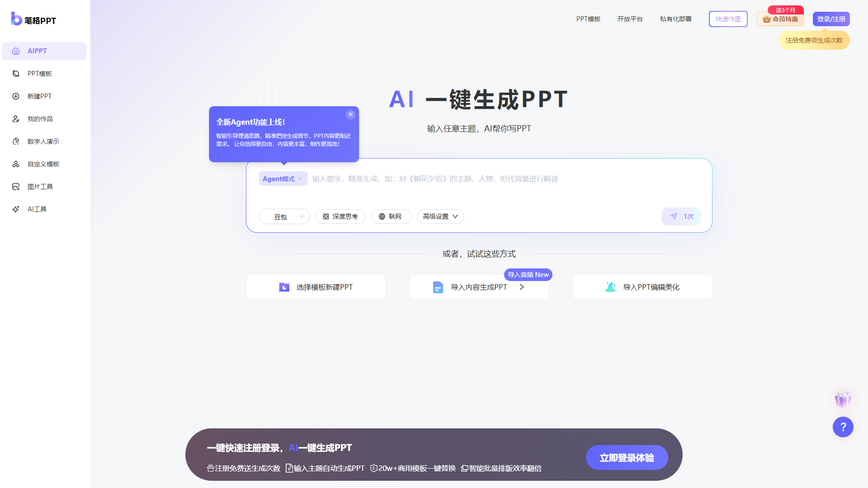This screenshot has width=868, height=488.
Task: Open 我的作品 from the sidebar
Action: click(39, 118)
